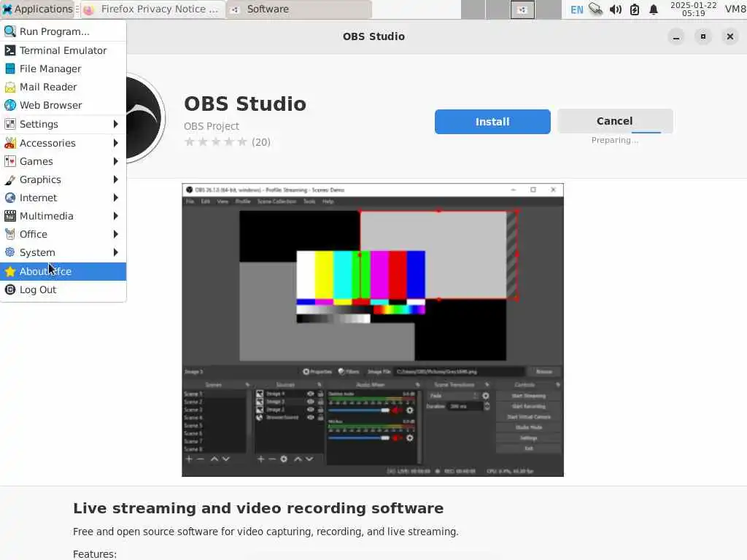
Task: Close the Software window
Action: (729, 36)
